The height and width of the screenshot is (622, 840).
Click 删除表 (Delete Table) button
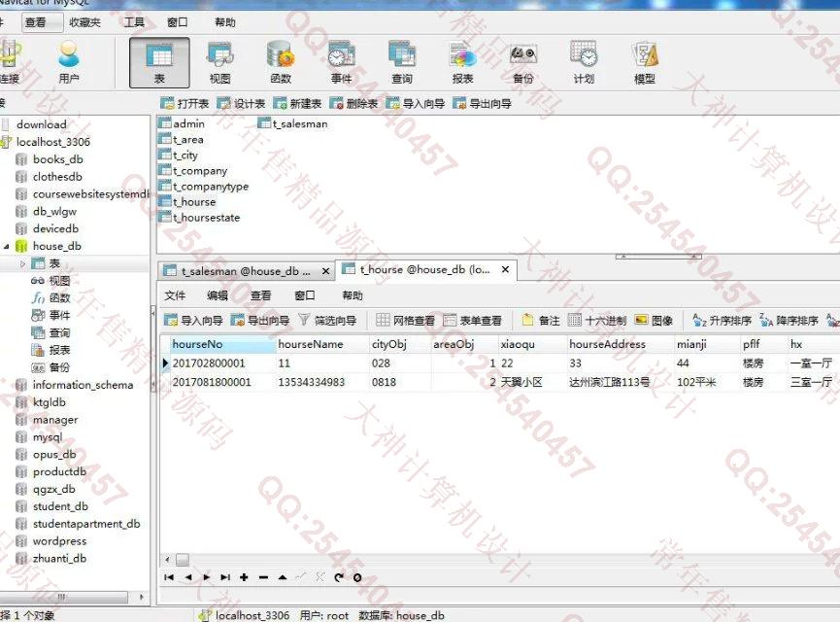(353, 103)
